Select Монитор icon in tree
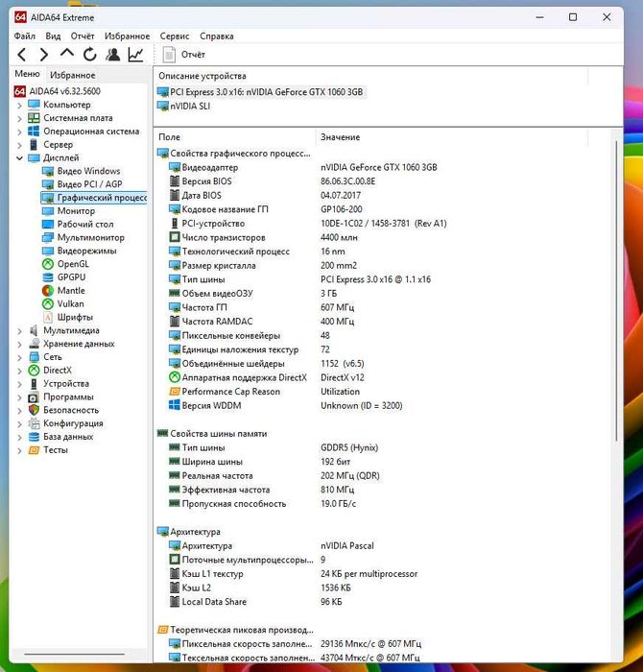Screen dimensions: 643x672 tap(48, 211)
